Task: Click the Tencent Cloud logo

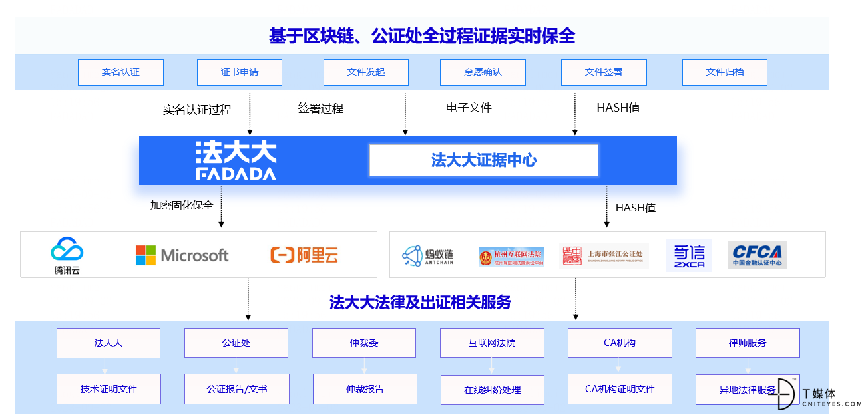Action: (67, 256)
